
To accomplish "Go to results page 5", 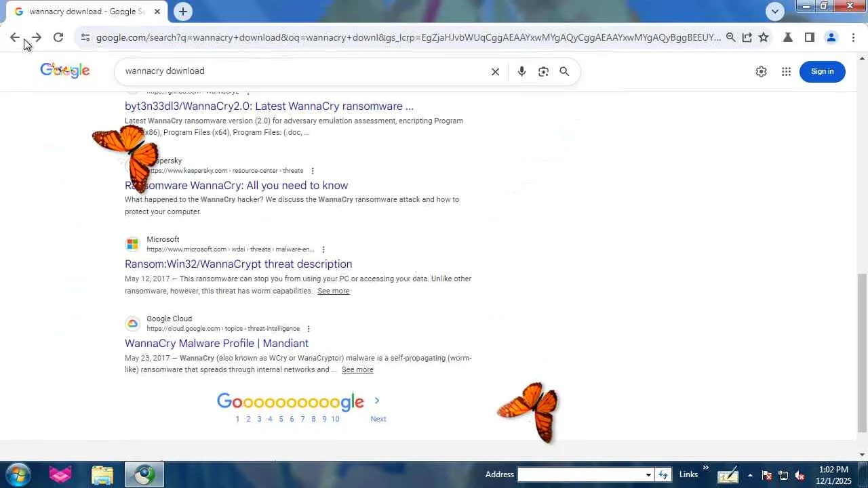I will pyautogui.click(x=281, y=419).
